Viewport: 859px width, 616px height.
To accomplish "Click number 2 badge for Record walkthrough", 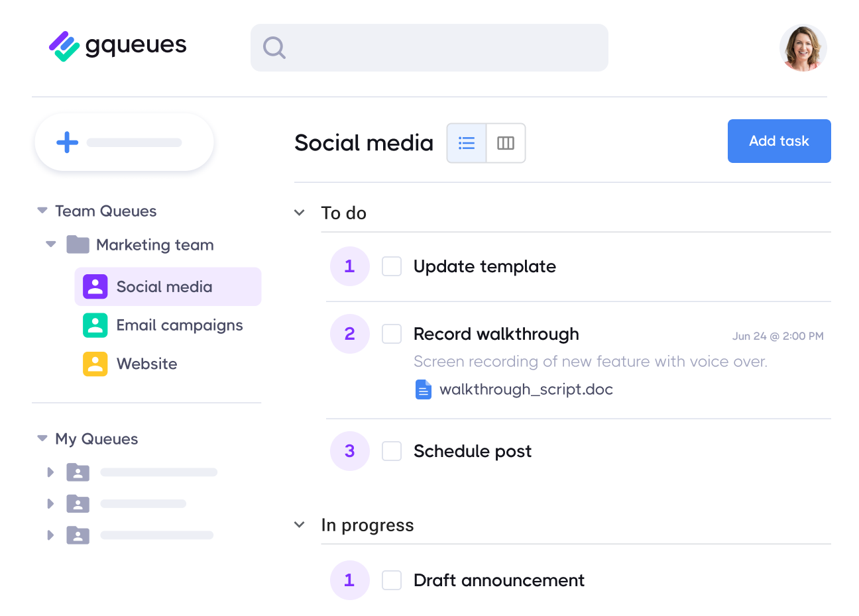I will (x=350, y=334).
